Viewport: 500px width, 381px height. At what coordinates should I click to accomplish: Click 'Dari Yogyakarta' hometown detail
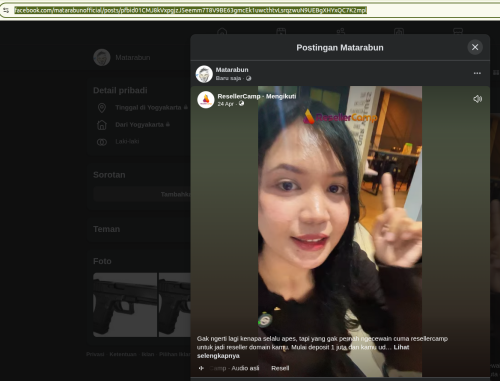(x=139, y=125)
